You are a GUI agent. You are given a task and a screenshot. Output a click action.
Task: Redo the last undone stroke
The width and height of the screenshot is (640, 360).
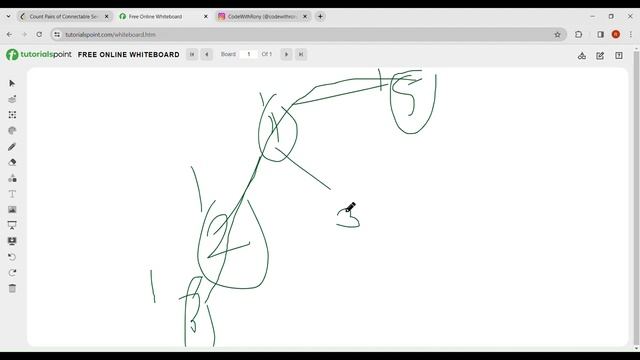(12, 273)
